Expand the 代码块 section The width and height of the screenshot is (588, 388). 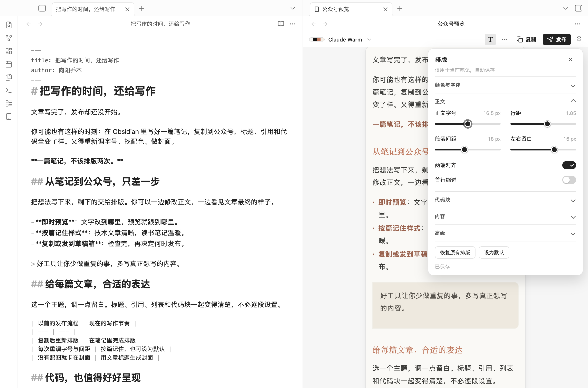click(x=505, y=200)
